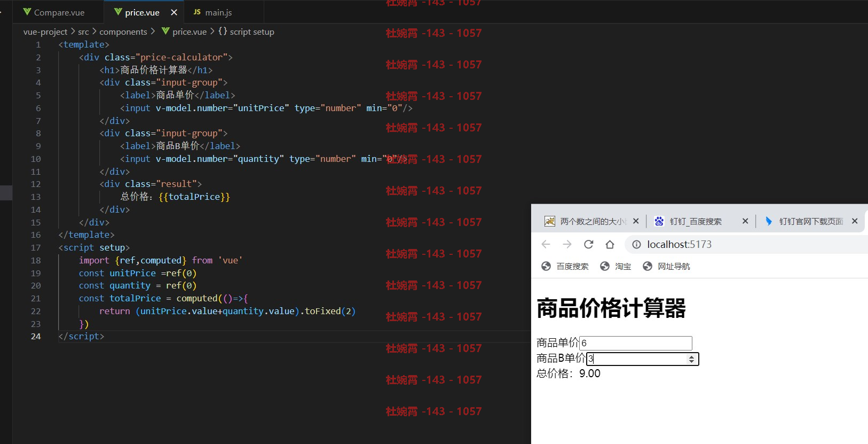Click line number 1 in the gutter
Viewport: 868px width, 444px height.
[x=38, y=45]
